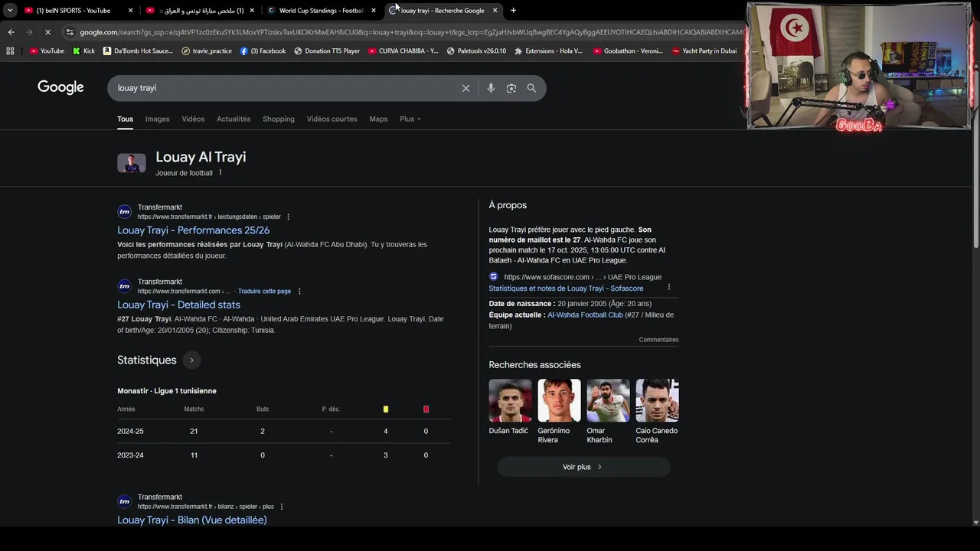Clear the search query with X
Viewport: 980px width, 551px height.
pyautogui.click(x=465, y=88)
